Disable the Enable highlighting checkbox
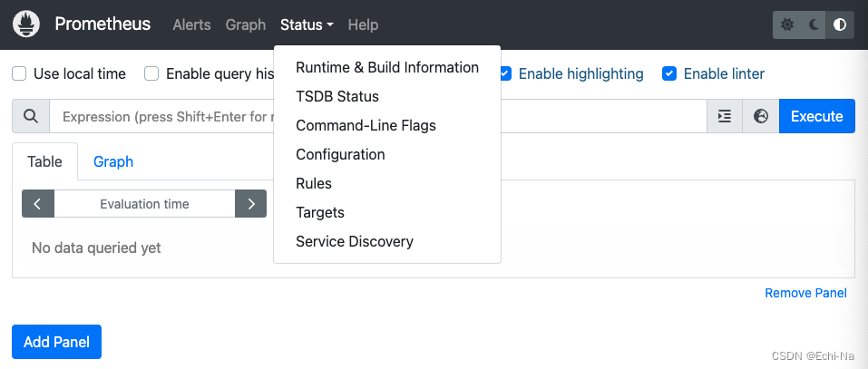 505,74
